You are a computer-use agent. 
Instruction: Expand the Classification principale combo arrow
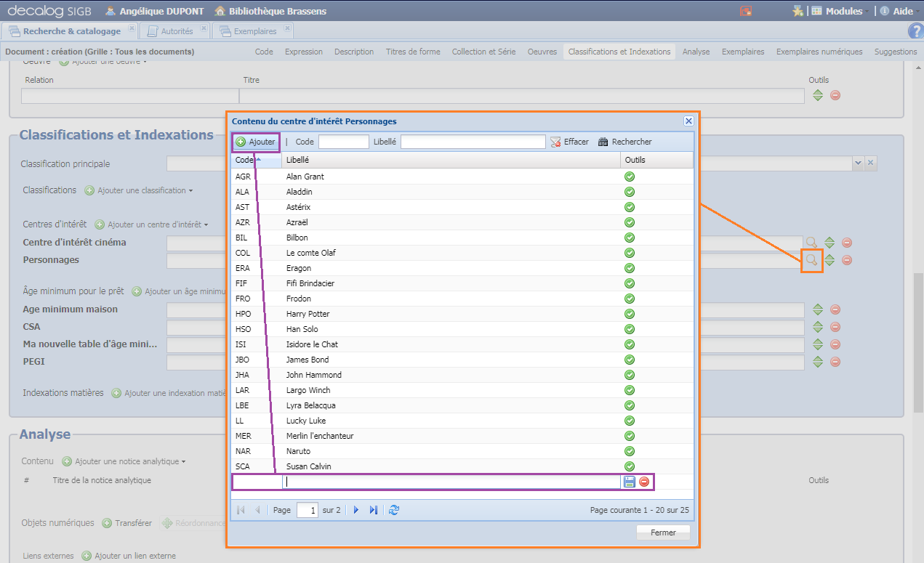(858, 163)
